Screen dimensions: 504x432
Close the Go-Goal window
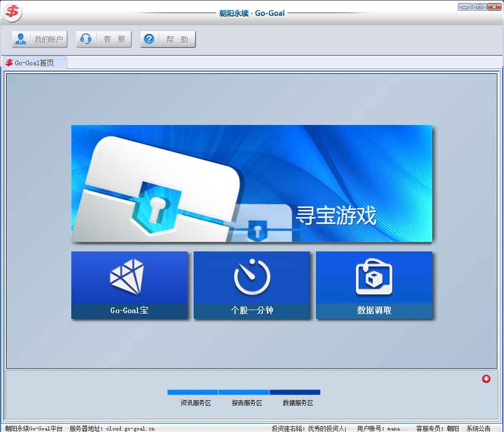[x=494, y=7]
